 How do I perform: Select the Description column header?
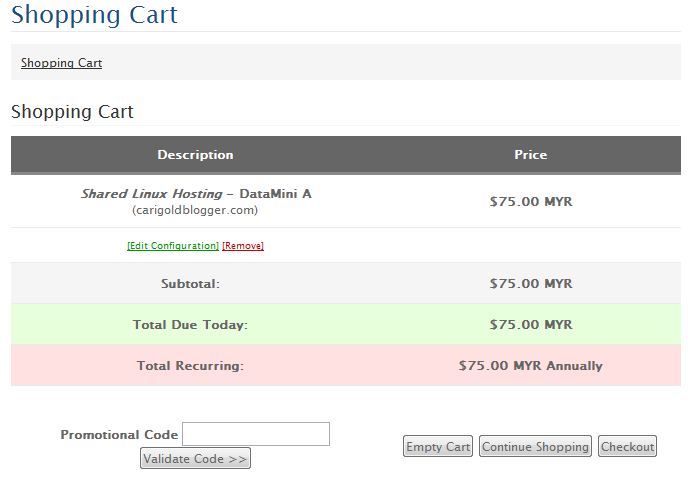[195, 155]
